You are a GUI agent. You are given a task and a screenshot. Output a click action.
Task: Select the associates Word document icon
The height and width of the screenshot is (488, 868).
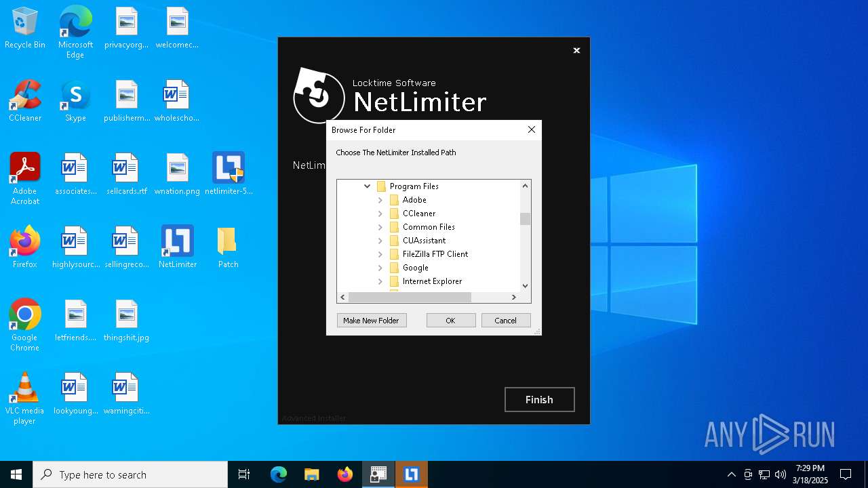click(x=75, y=175)
